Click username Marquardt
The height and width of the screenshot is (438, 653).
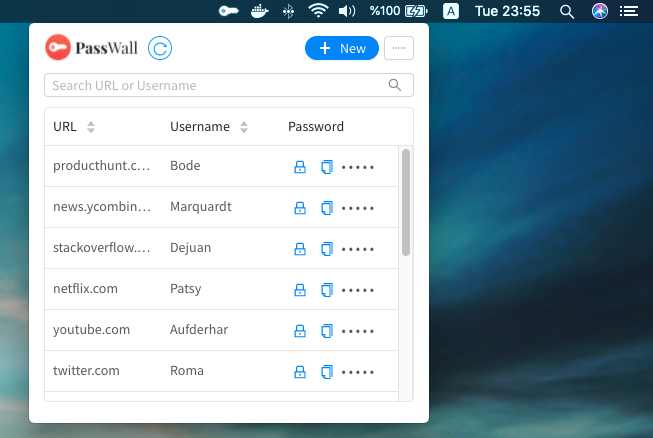coord(201,207)
